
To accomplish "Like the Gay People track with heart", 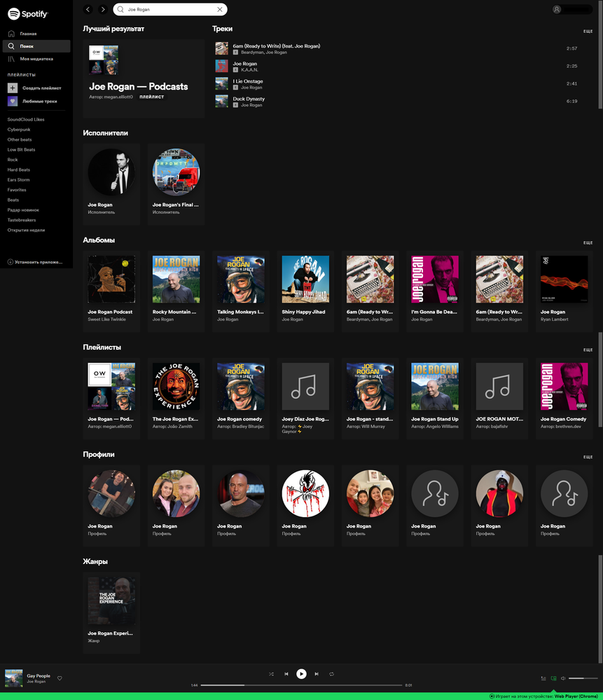I will click(x=60, y=678).
